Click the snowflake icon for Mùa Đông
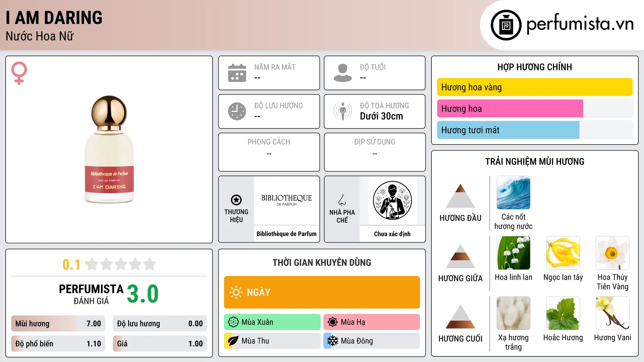This screenshot has width=644, height=362. coord(332,341)
